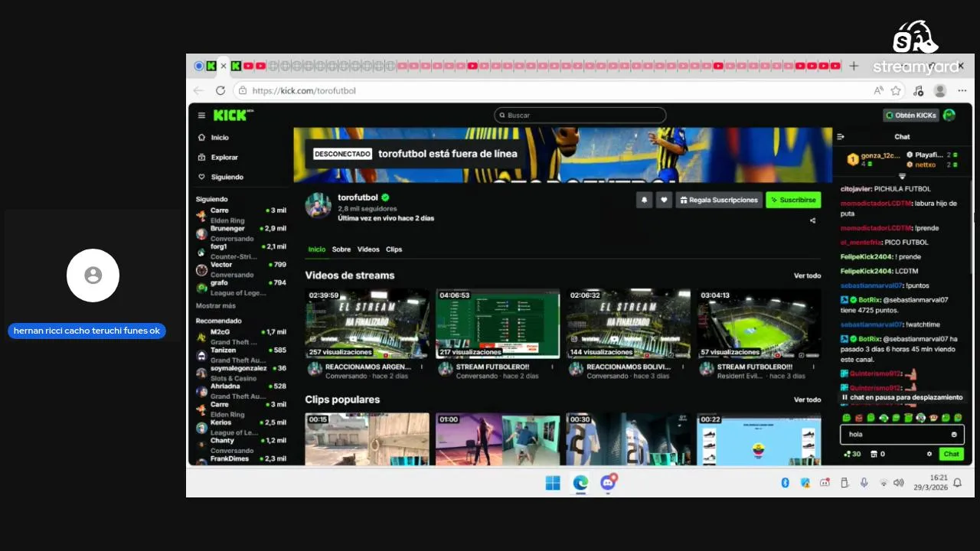
Task: Click the channel points 30 icon
Action: [x=852, y=454]
